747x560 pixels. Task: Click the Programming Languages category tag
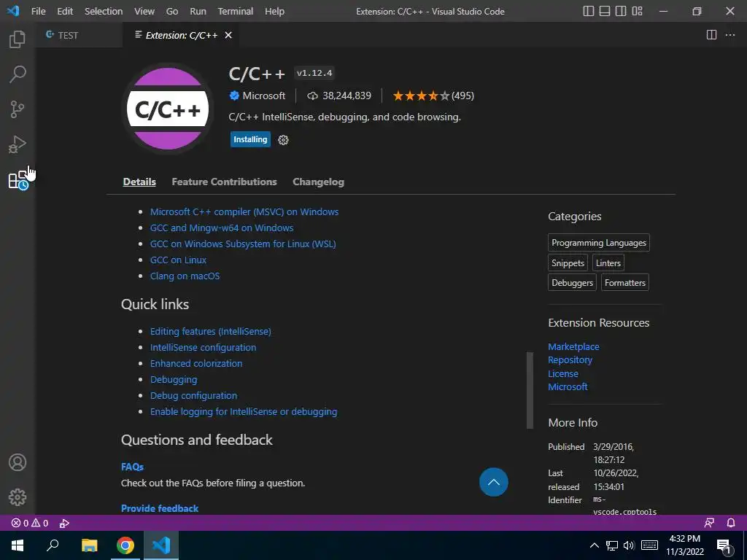tap(599, 243)
